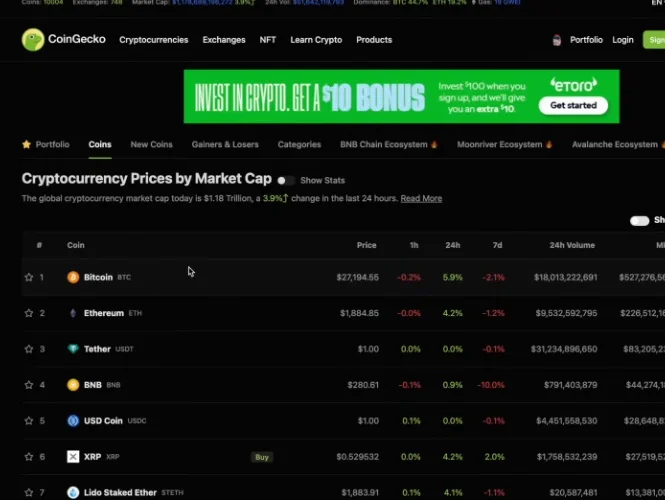665x500 pixels.
Task: Click the Bitcoin coin logo
Action: (x=73, y=277)
